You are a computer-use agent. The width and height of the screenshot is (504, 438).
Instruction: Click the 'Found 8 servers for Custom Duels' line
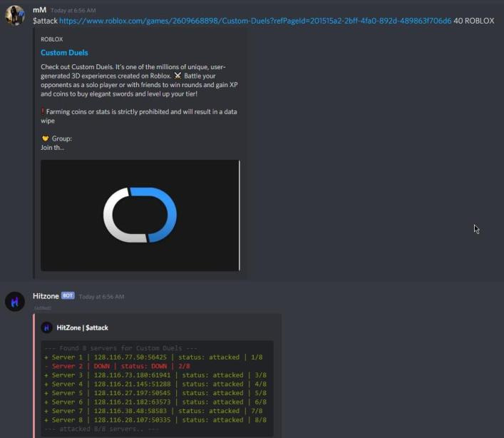(x=121, y=348)
